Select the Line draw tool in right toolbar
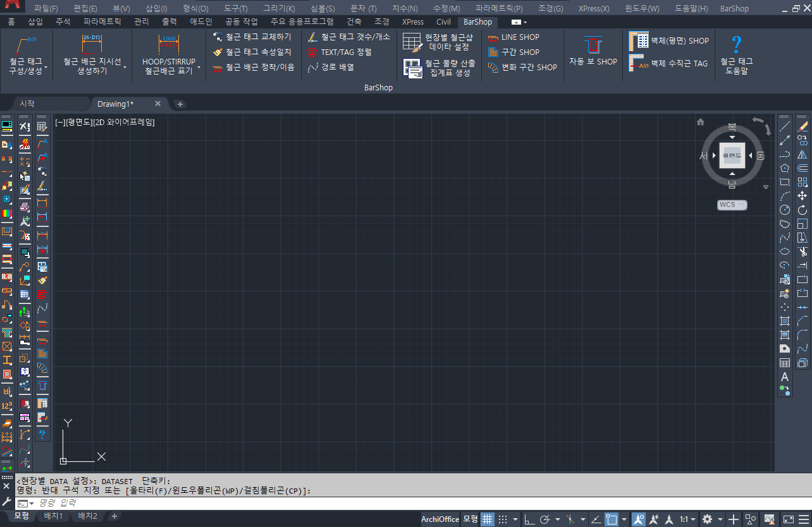The width and height of the screenshot is (812, 527). pyautogui.click(x=785, y=126)
